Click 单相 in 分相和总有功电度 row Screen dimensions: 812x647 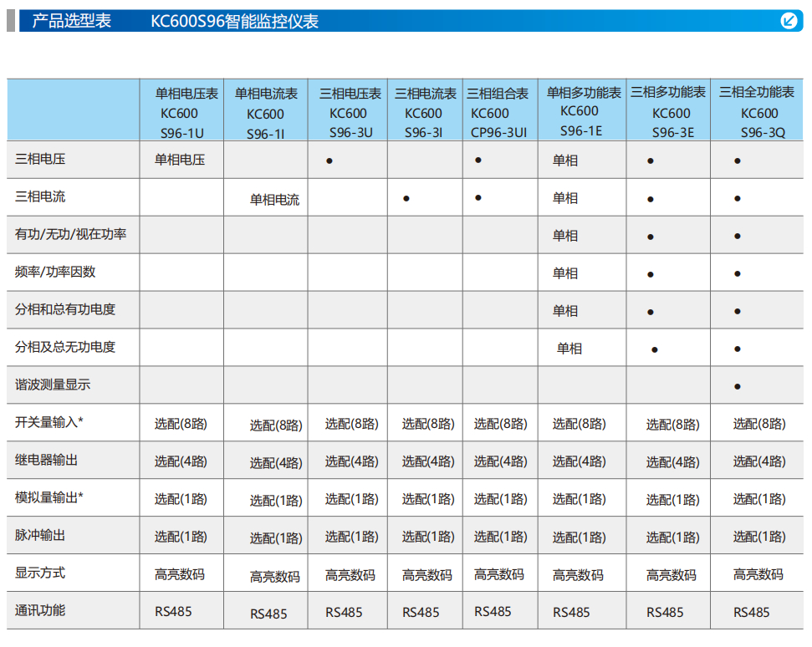pos(565,311)
